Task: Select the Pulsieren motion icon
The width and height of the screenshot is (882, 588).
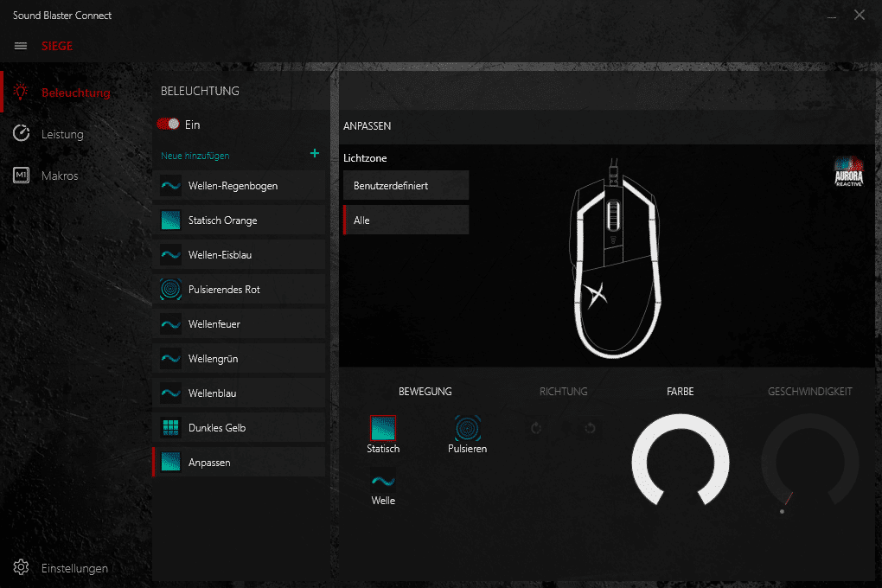Action: pyautogui.click(x=467, y=428)
